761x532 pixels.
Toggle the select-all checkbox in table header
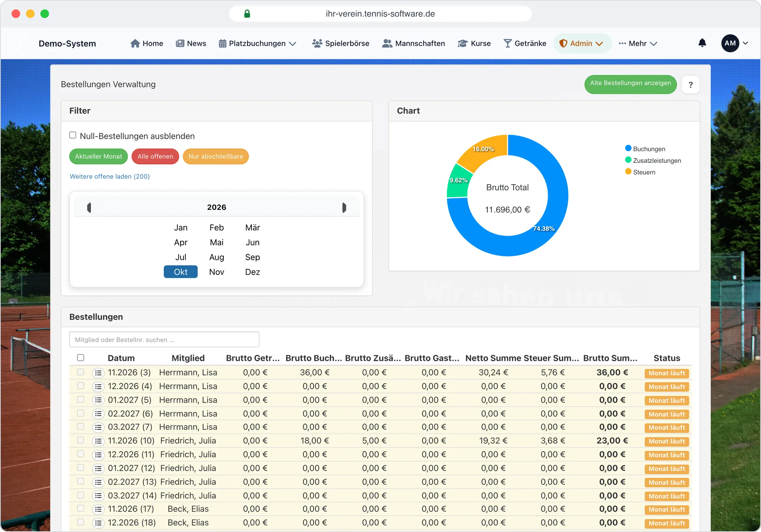click(81, 358)
